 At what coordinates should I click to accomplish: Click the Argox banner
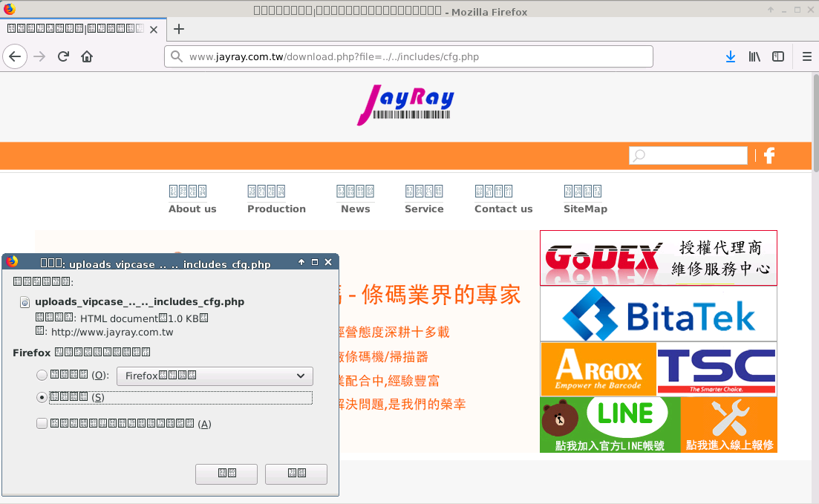(598, 369)
